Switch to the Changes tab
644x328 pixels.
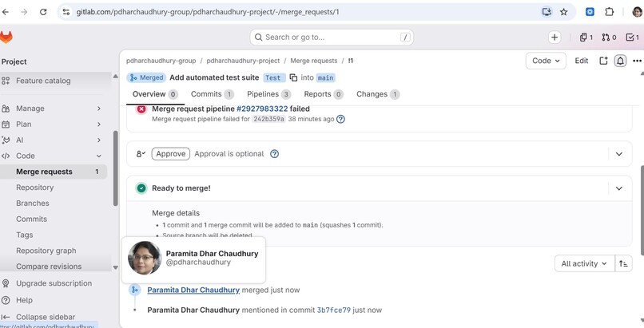378,94
